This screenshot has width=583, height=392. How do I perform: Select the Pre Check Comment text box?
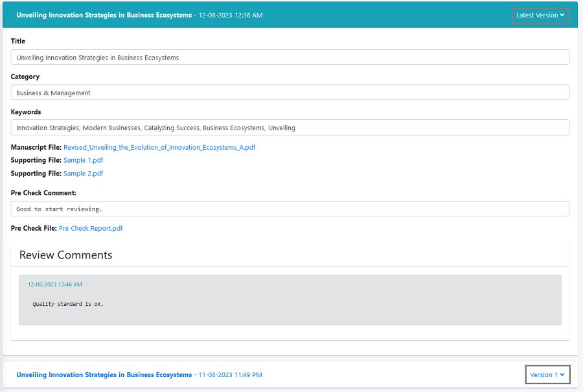290,209
